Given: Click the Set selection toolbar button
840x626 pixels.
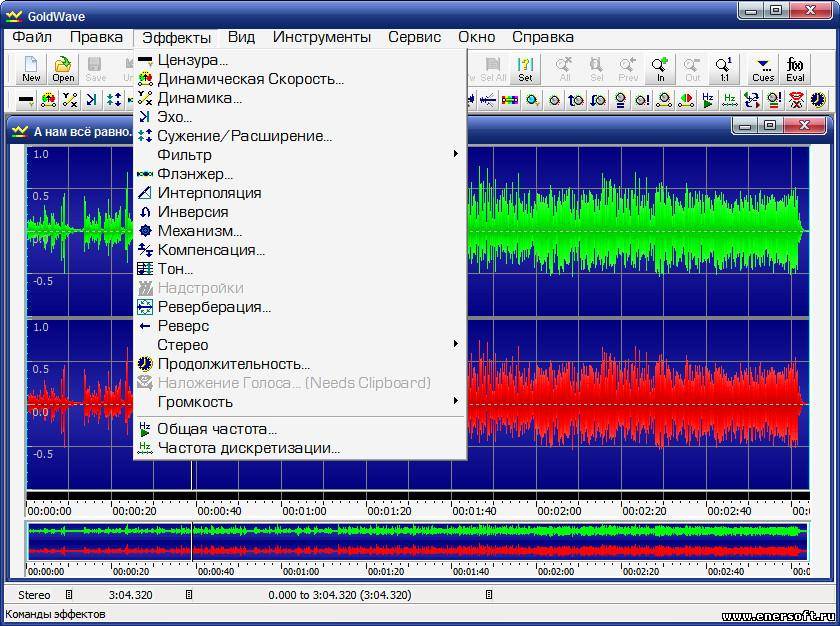Looking at the screenshot, I should coord(525,69).
